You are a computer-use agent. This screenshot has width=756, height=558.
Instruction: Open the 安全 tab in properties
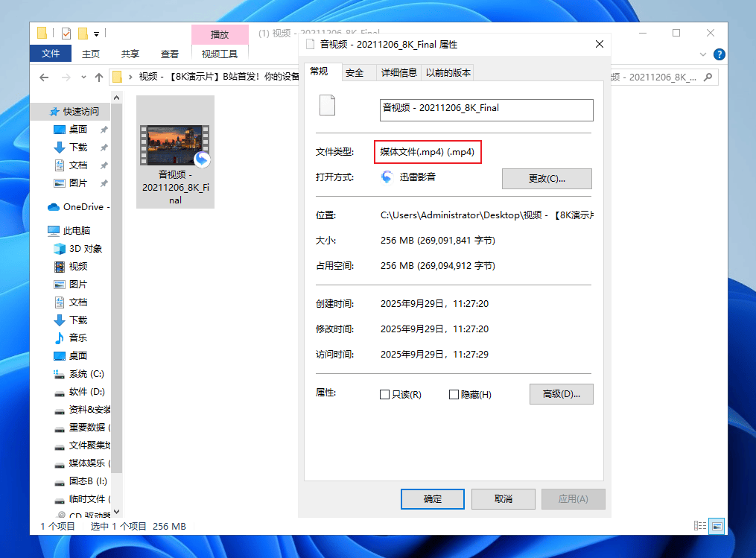(x=355, y=72)
